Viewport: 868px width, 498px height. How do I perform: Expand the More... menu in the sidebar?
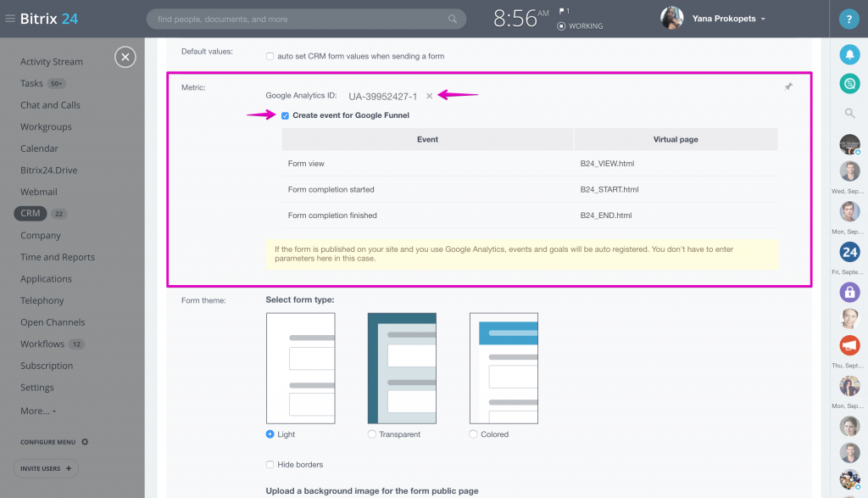pyautogui.click(x=38, y=411)
